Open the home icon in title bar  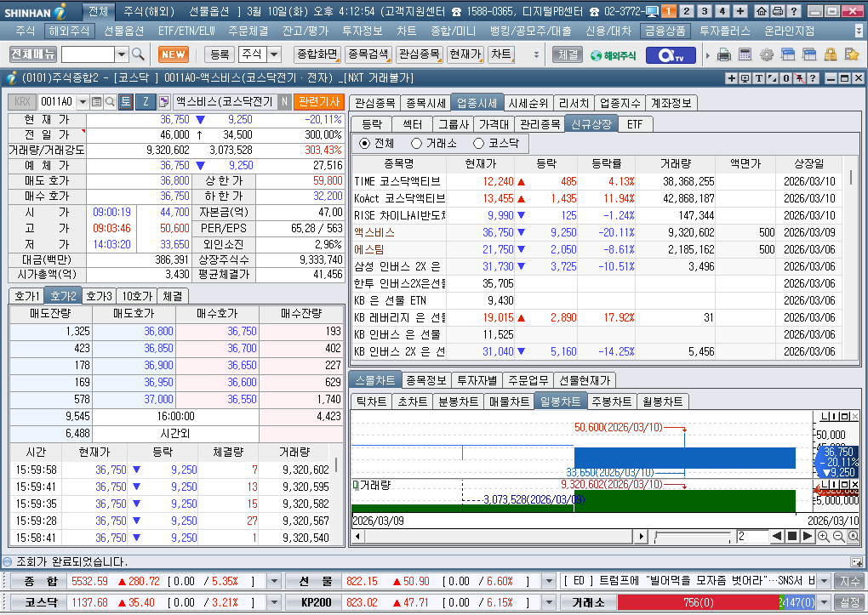(x=762, y=11)
